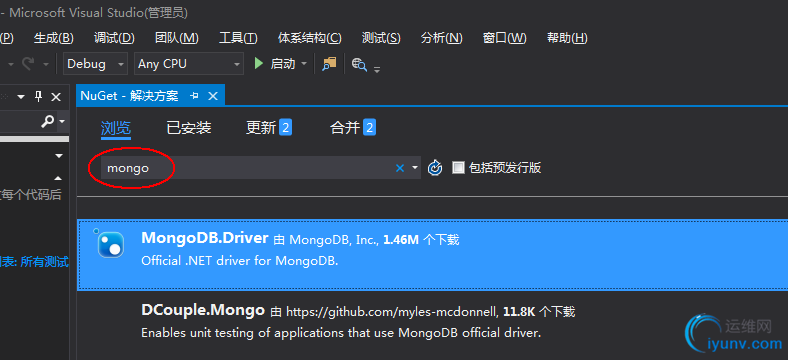788x360 pixels.
Task: Switch to the 更新 tab
Action: pyautogui.click(x=269, y=128)
